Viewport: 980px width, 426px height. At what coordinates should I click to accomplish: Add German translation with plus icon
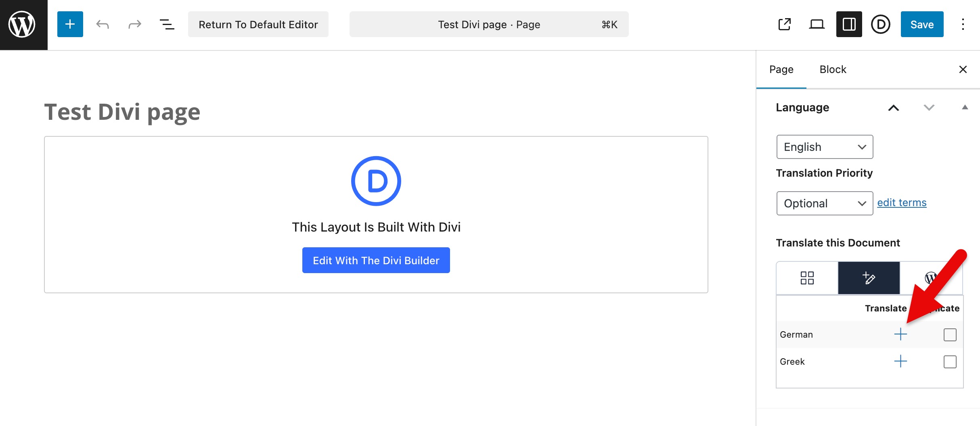[x=900, y=334]
